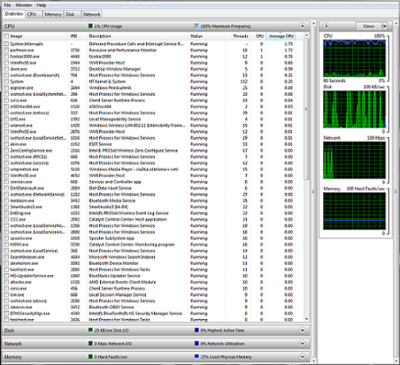The image size is (400, 365).
Task: Expand the Memory section chevron
Action: [x=302, y=357]
